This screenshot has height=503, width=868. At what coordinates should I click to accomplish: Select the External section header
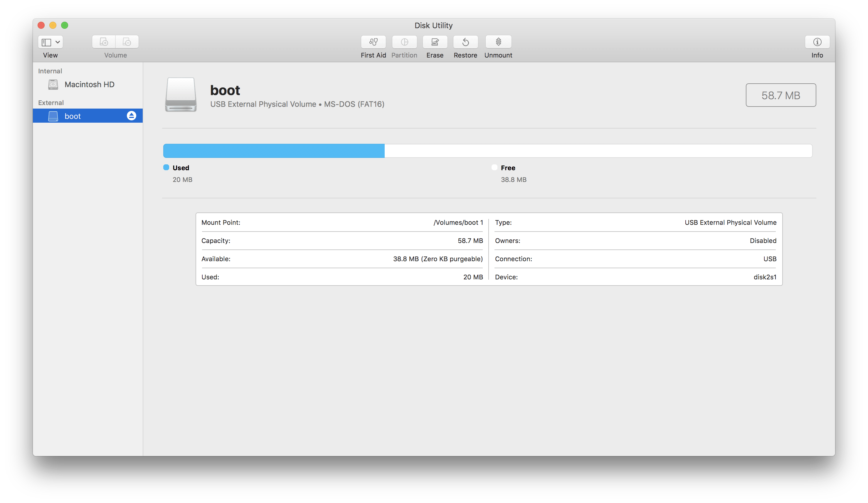click(x=50, y=102)
